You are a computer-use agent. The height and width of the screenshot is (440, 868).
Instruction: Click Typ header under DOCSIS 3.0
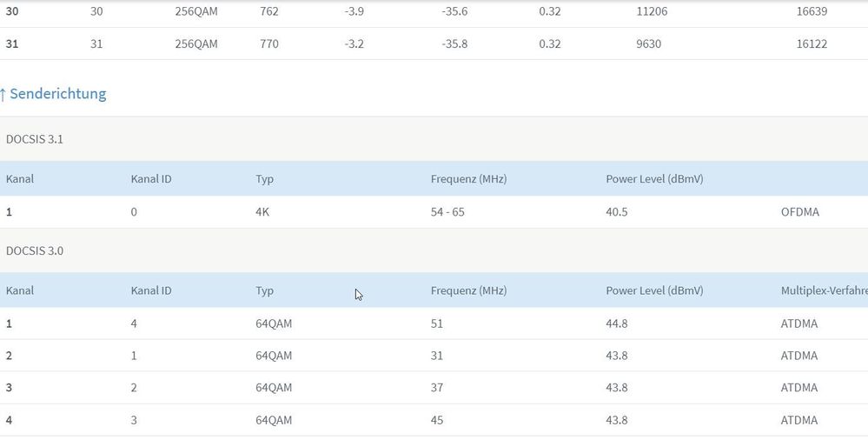tap(265, 290)
